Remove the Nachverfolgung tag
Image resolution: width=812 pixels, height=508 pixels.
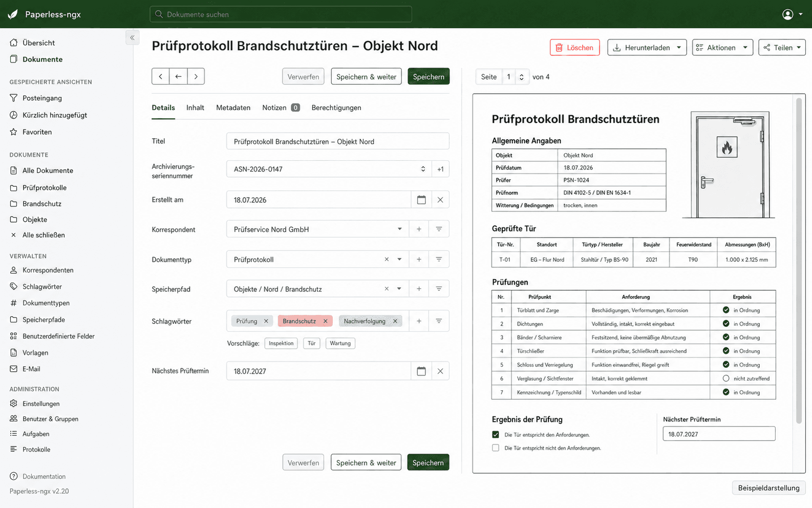(x=395, y=321)
